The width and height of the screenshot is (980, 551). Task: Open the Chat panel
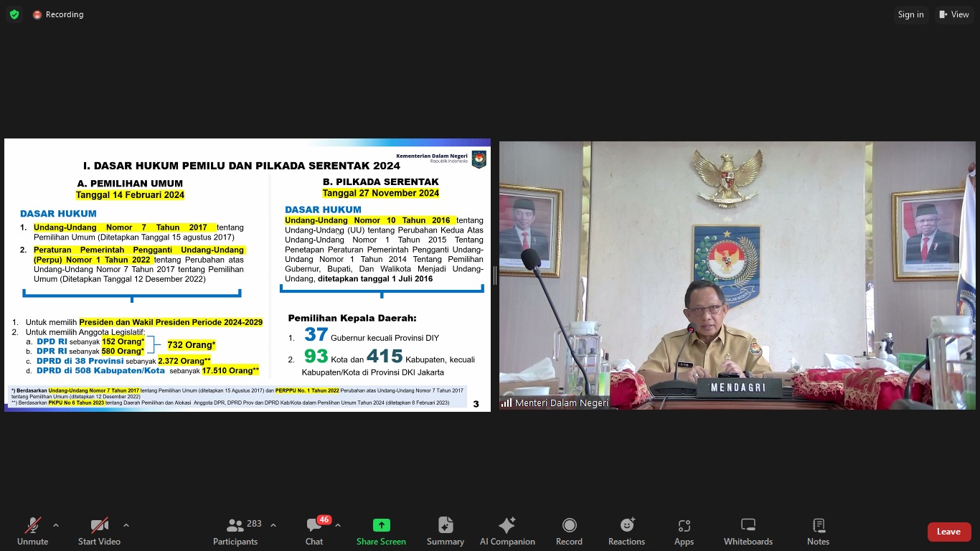[314, 531]
